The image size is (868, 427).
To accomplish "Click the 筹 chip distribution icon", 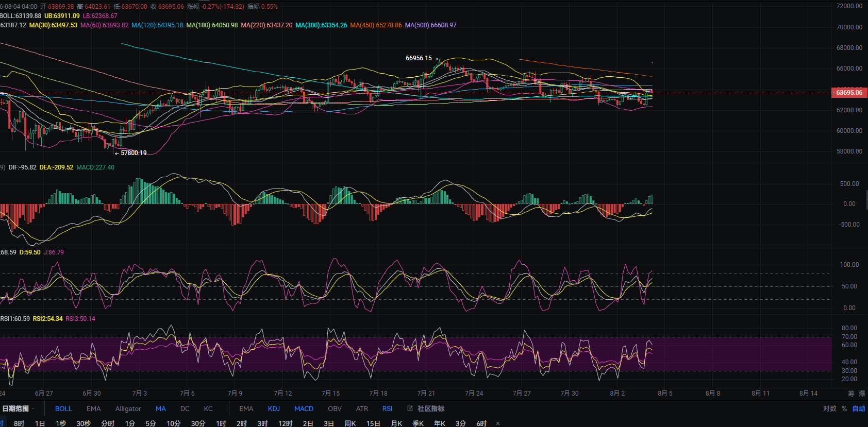I will 851,393.
